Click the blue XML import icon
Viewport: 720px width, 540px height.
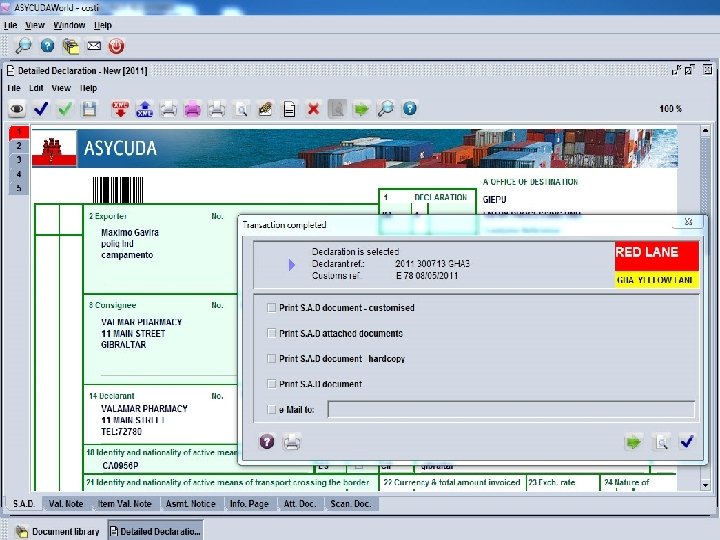point(145,109)
